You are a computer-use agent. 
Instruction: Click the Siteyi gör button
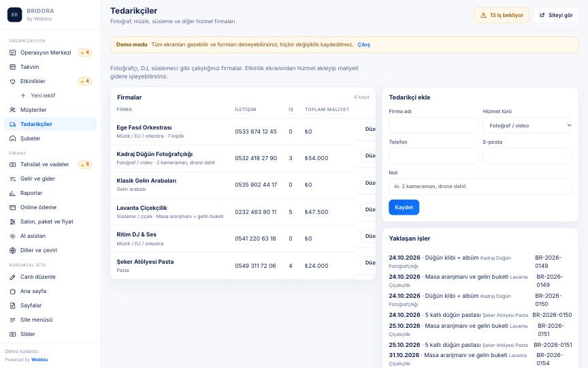point(556,15)
